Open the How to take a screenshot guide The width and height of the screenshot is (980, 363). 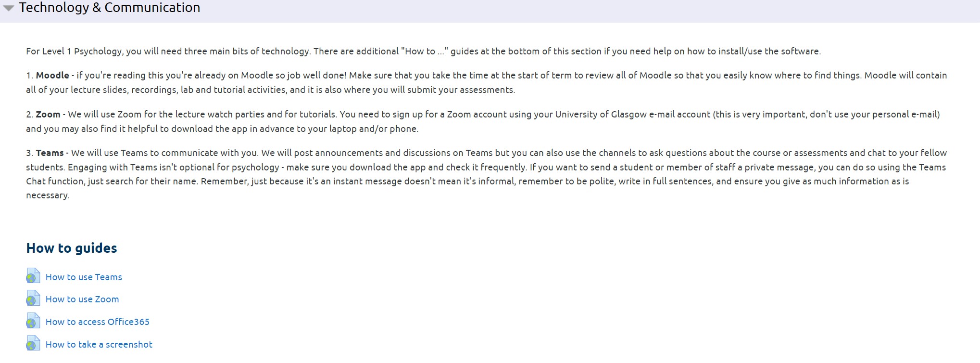99,344
